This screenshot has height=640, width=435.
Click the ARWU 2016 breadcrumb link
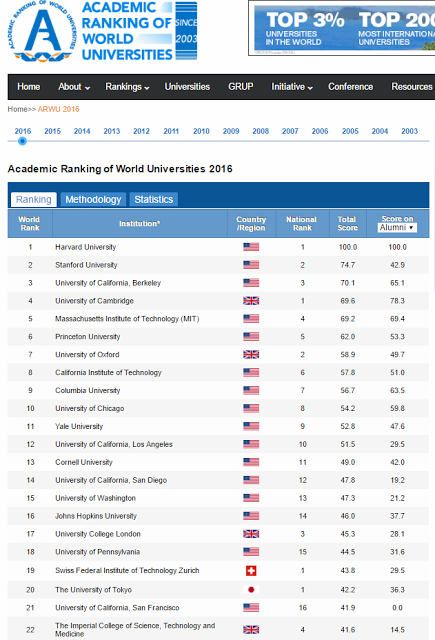click(x=58, y=109)
